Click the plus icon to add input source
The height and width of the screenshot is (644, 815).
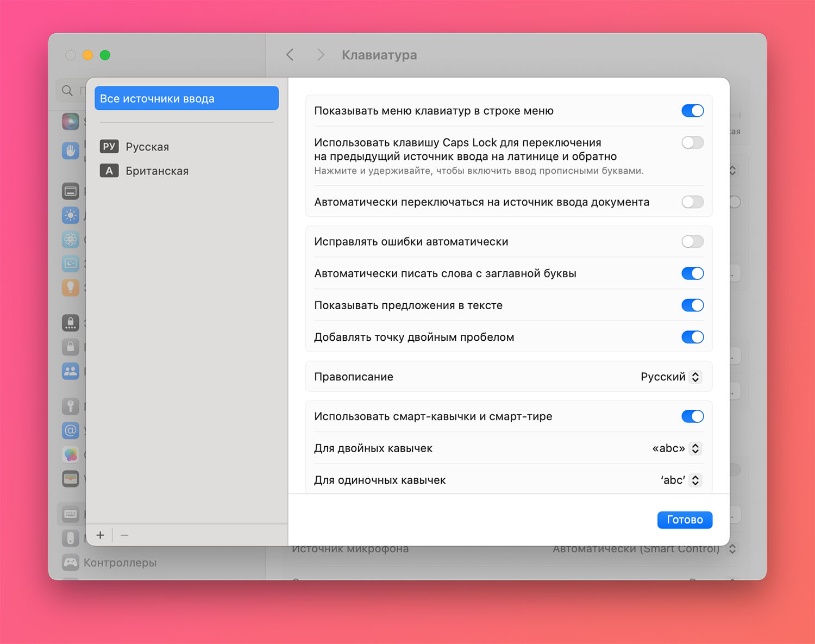tap(100, 535)
